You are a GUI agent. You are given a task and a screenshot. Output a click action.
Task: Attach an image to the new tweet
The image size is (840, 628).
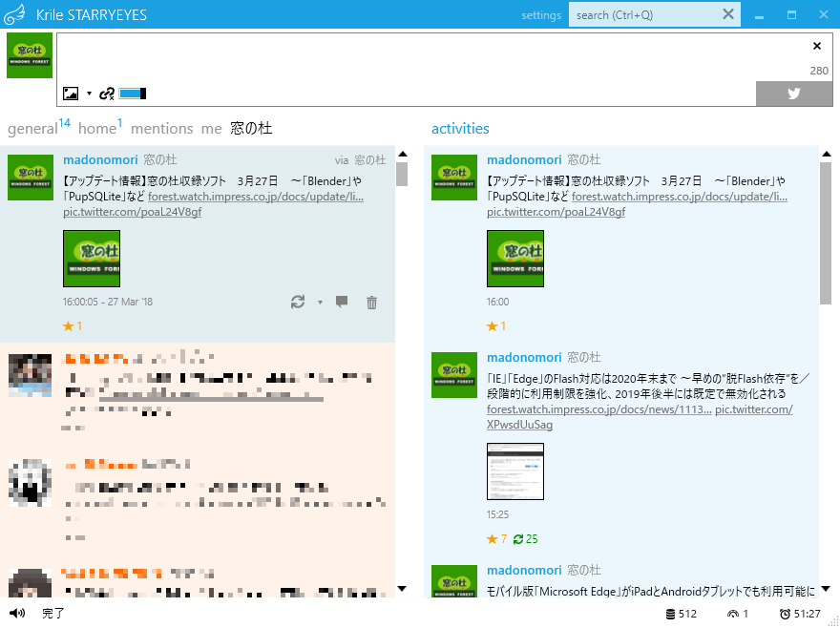[x=71, y=93]
